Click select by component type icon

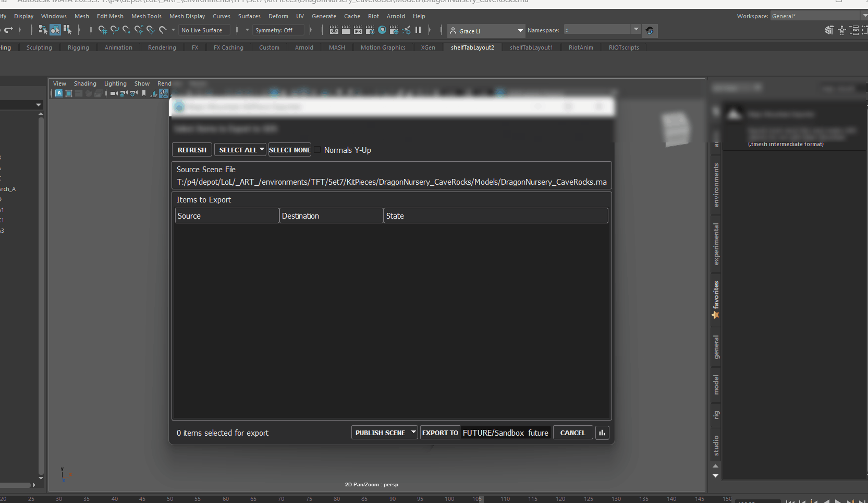click(67, 30)
